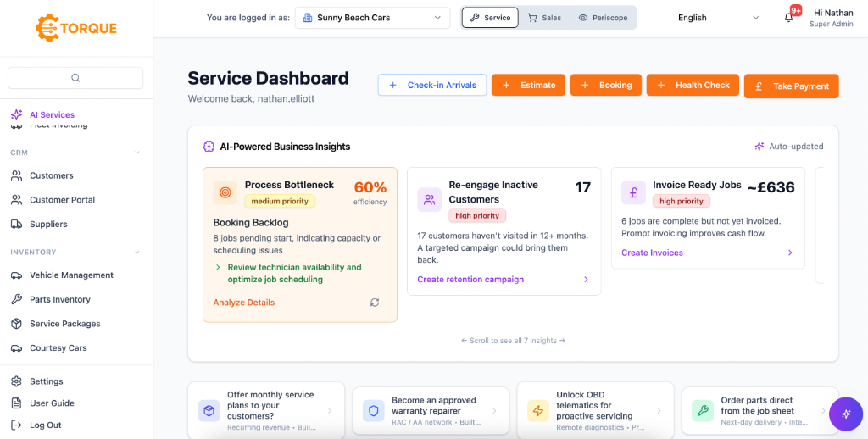The image size is (868, 439).
Task: Open the User Guide
Action: pyautogui.click(x=52, y=403)
